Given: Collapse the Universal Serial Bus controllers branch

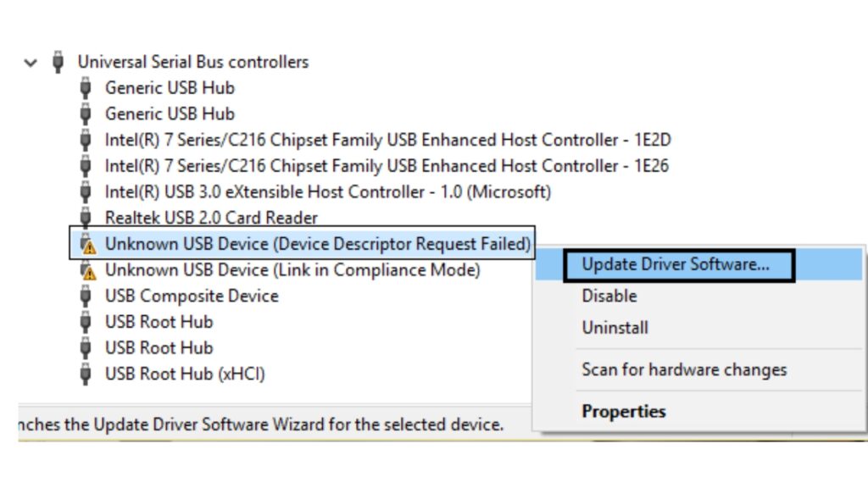Looking at the screenshot, I should click(31, 62).
